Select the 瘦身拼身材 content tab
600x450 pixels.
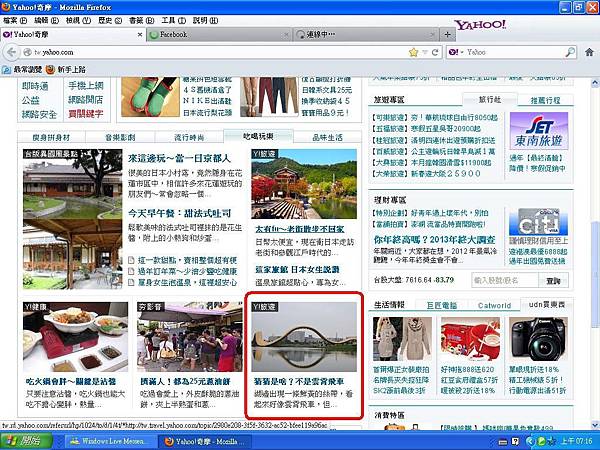51,137
